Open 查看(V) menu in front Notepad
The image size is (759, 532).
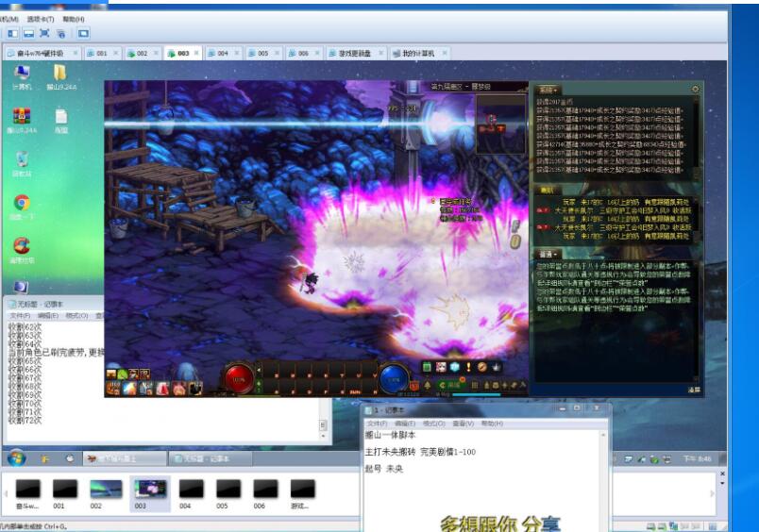[463, 424]
